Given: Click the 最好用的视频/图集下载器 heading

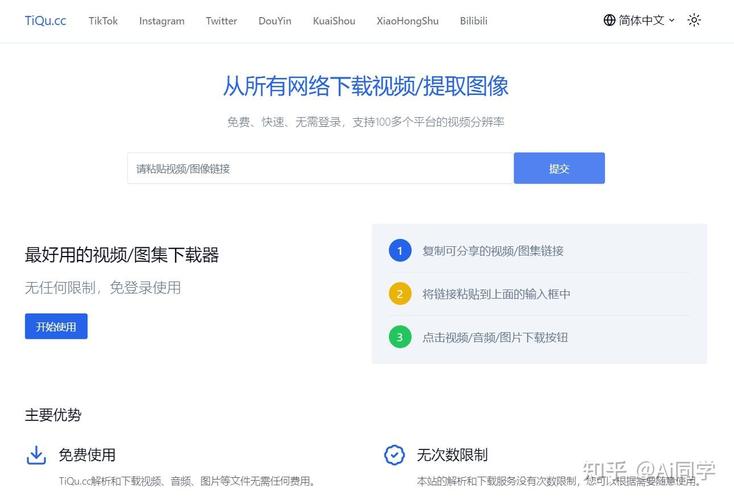Looking at the screenshot, I should (x=122, y=255).
